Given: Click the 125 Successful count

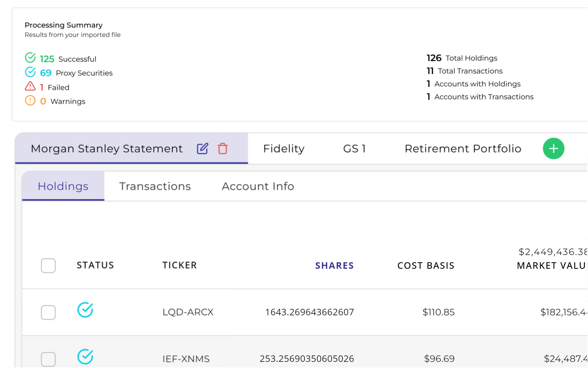Looking at the screenshot, I should pos(47,59).
